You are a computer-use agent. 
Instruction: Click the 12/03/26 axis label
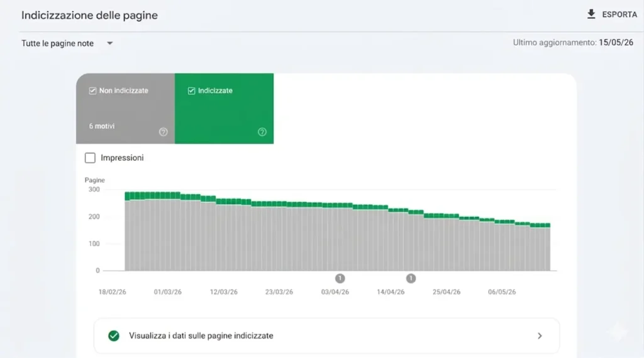tap(223, 292)
